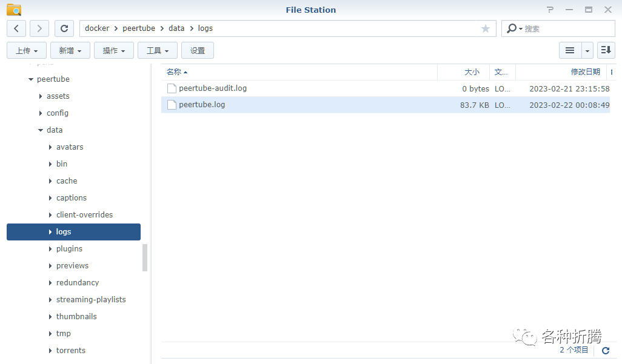The height and width of the screenshot is (364, 622).
Task: Open the 操作 action menu
Action: pyautogui.click(x=114, y=50)
